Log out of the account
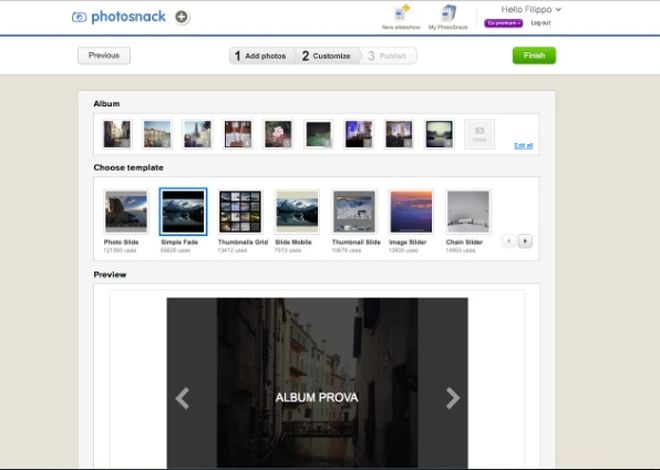Image resolution: width=660 pixels, height=470 pixels. [x=540, y=23]
